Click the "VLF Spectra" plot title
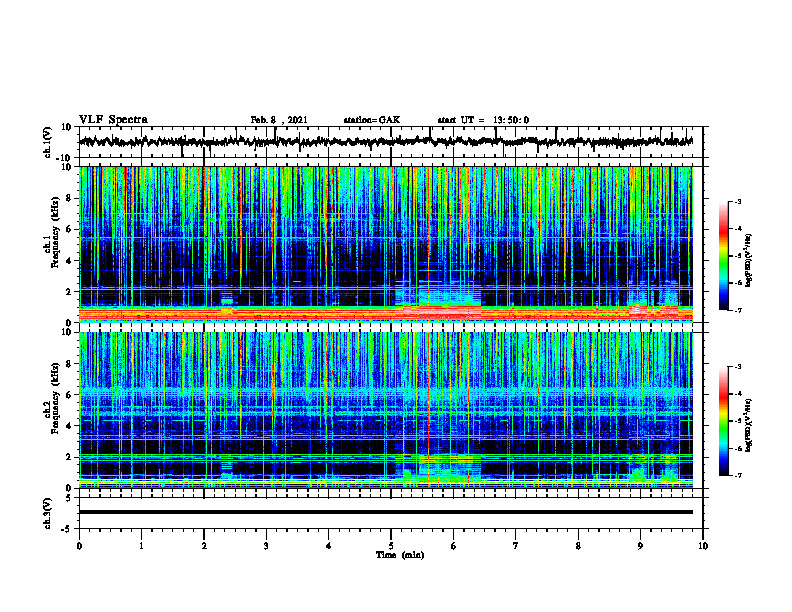Viewport: 792px width, 612px height. click(x=113, y=120)
